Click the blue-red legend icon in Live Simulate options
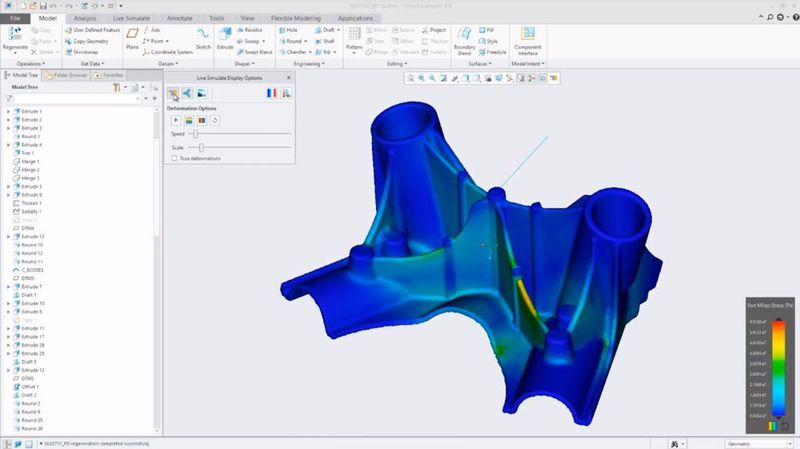This screenshot has width=800, height=449. click(271, 93)
